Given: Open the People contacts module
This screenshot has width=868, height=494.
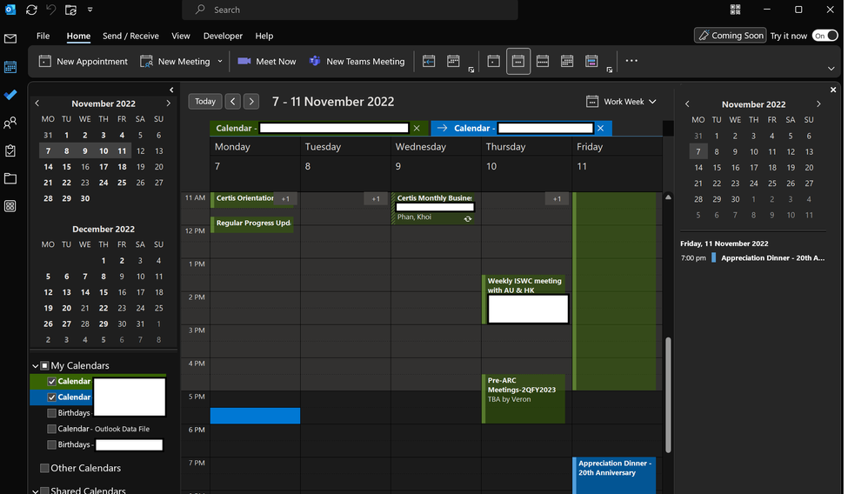Looking at the screenshot, I should (x=10, y=123).
